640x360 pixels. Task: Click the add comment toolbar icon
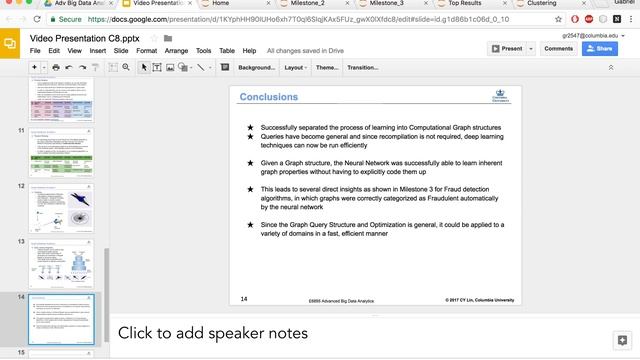point(225,67)
